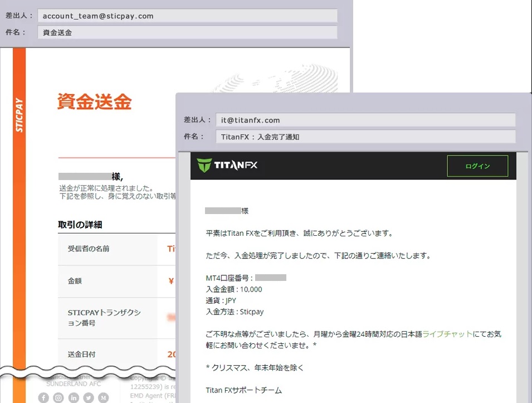Click the large orange 資金送金 heading
Image resolution: width=532 pixels, height=403 pixels.
pyautogui.click(x=94, y=101)
